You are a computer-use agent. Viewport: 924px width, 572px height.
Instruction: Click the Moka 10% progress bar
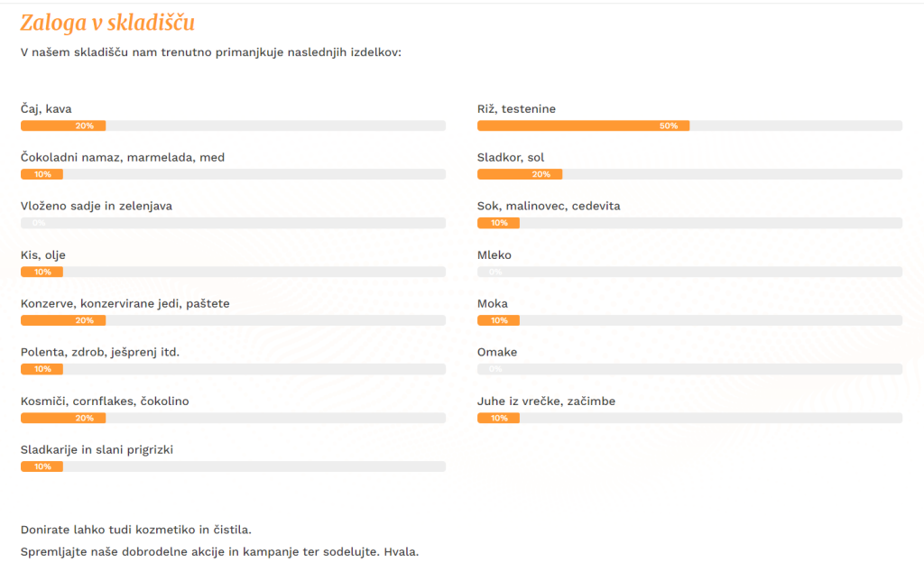click(x=689, y=320)
